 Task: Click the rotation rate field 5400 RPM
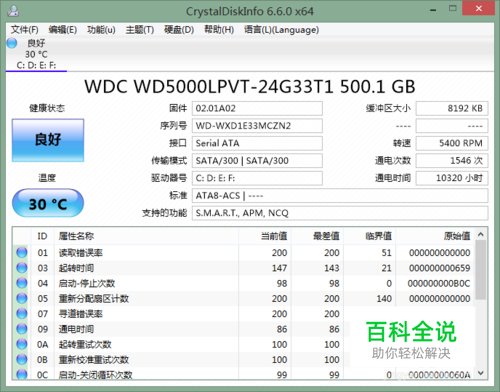(x=452, y=143)
